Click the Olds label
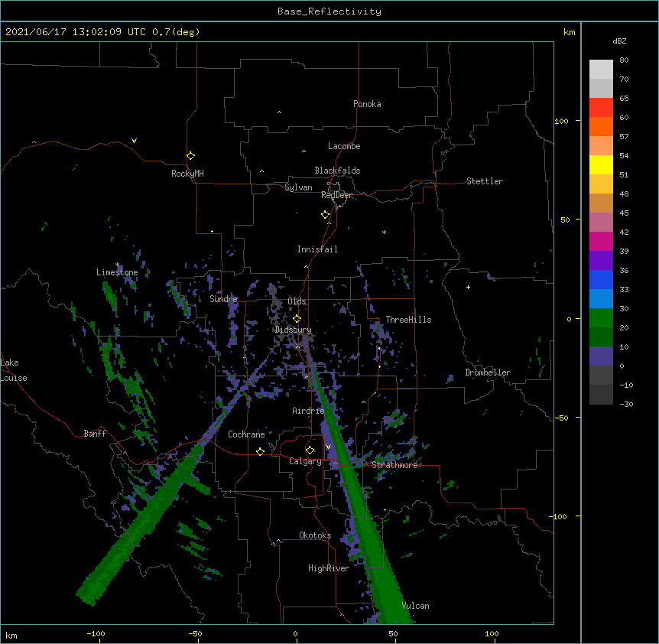This screenshot has width=659, height=644. pos(297,301)
